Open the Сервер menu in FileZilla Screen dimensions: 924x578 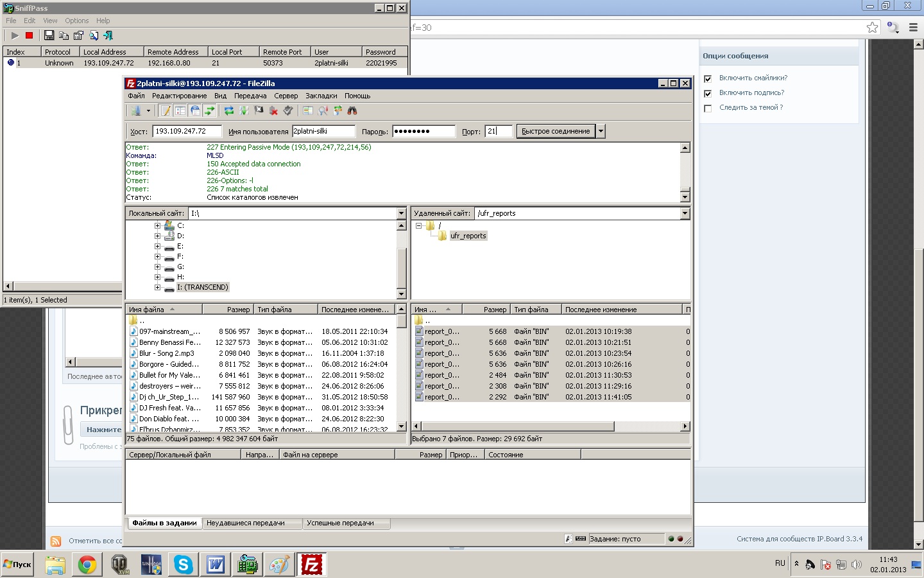pos(286,96)
